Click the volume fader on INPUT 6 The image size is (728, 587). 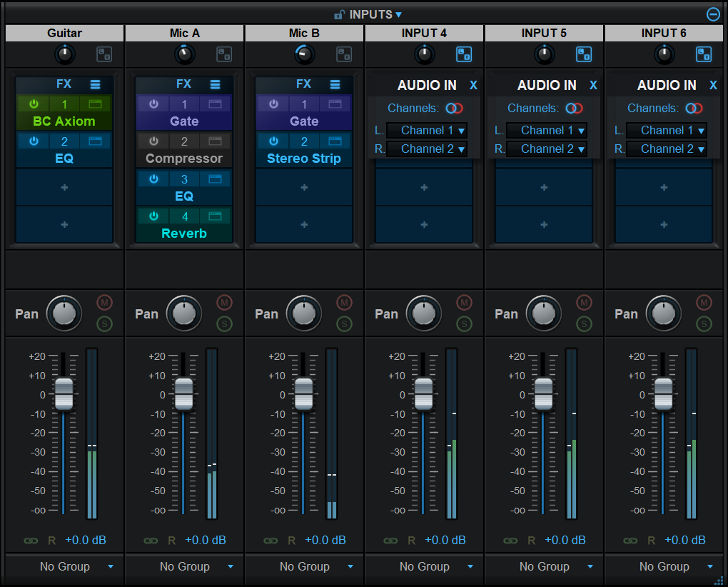[x=662, y=393]
